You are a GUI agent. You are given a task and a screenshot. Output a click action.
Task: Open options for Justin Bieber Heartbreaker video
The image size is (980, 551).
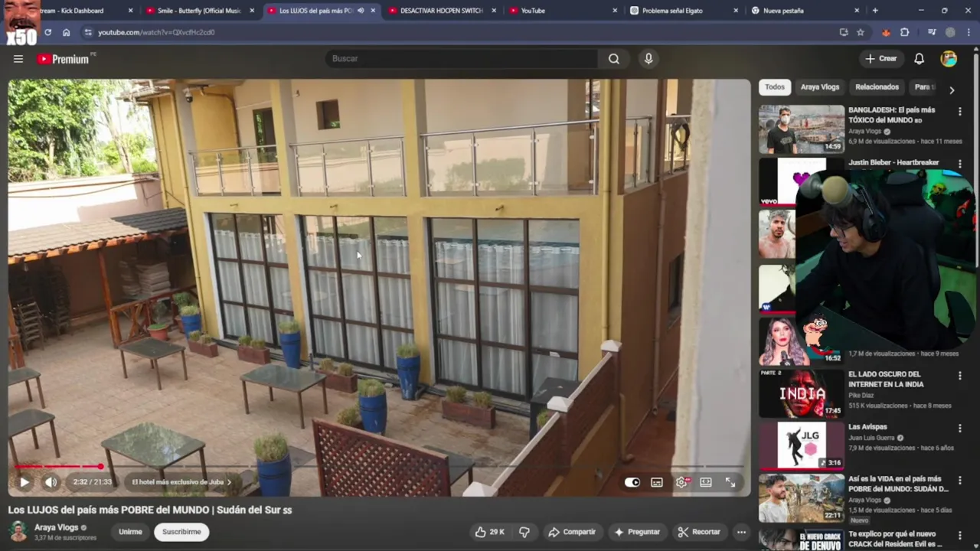pos(959,164)
